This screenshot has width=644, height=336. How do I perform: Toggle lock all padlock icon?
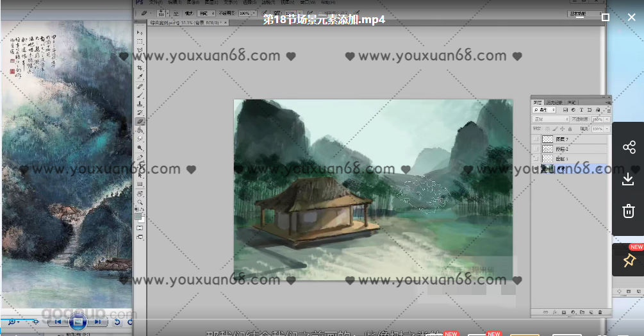(570, 129)
